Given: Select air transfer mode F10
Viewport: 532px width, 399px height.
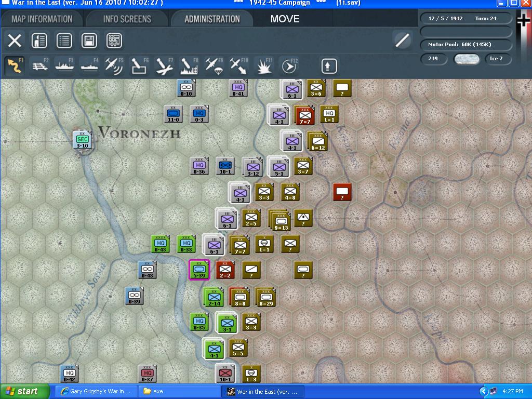Looking at the screenshot, I should coord(239,65).
